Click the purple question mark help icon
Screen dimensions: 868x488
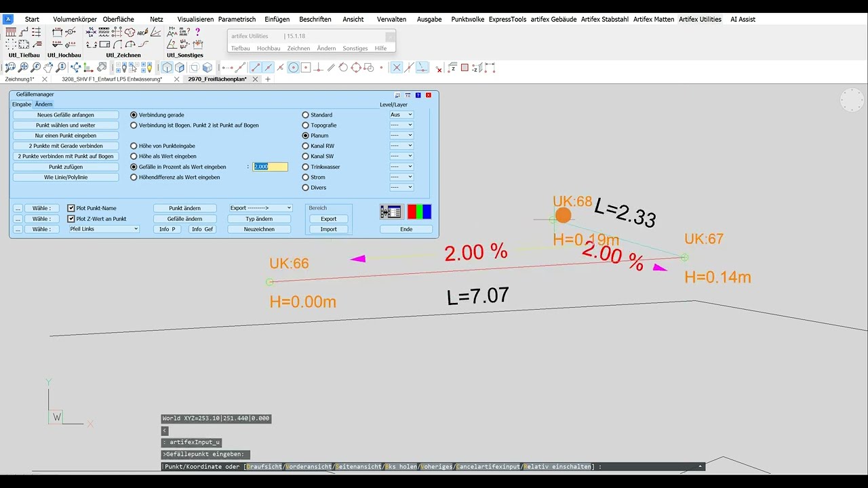pos(197,31)
